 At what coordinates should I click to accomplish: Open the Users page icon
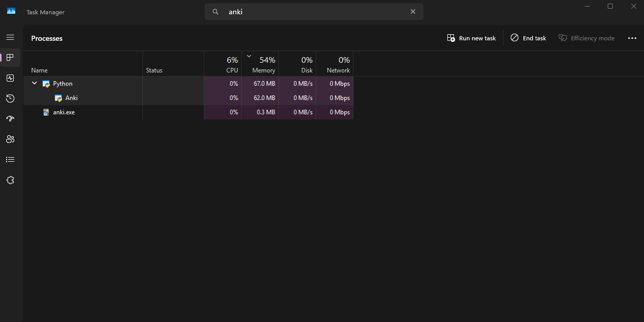click(10, 139)
